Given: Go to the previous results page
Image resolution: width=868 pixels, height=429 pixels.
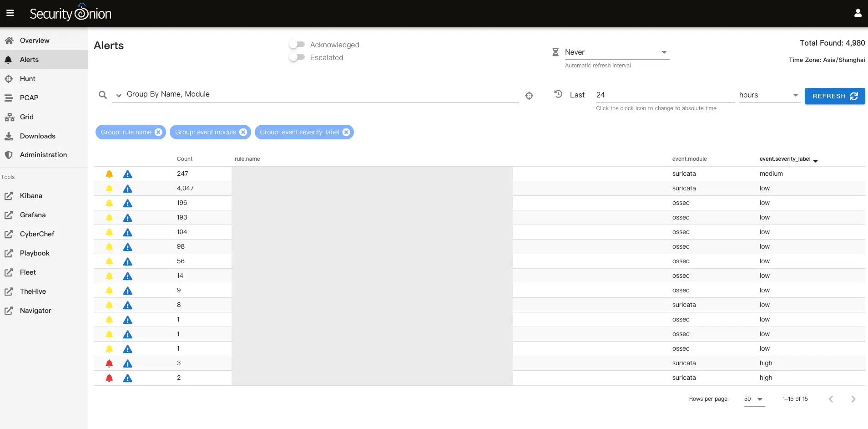Looking at the screenshot, I should (x=831, y=399).
